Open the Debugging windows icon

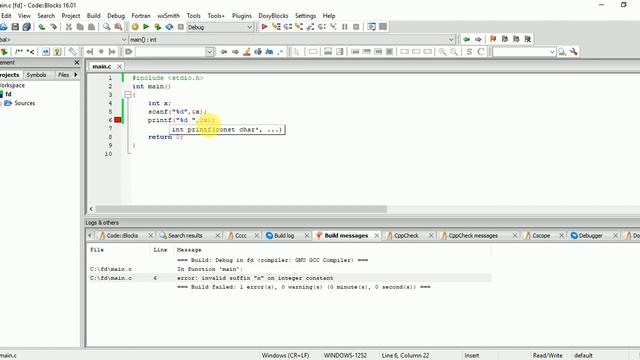pos(371,27)
